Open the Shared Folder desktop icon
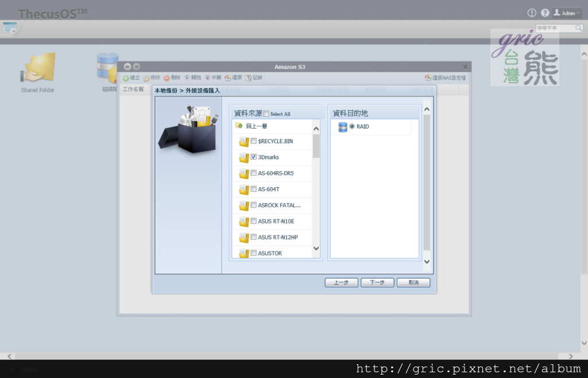 tap(38, 69)
